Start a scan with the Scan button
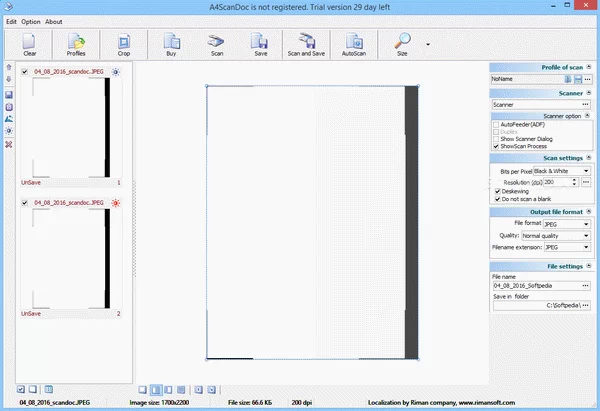 (x=216, y=44)
